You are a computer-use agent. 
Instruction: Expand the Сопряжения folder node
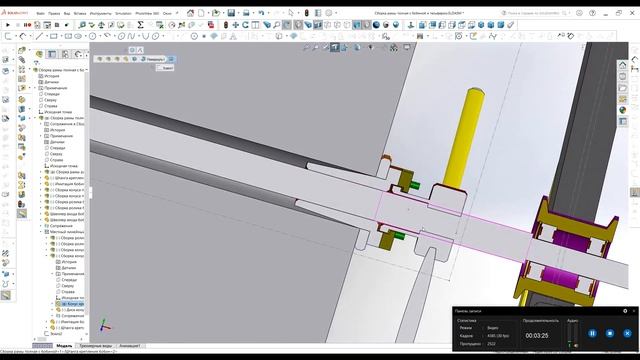pos(41,226)
